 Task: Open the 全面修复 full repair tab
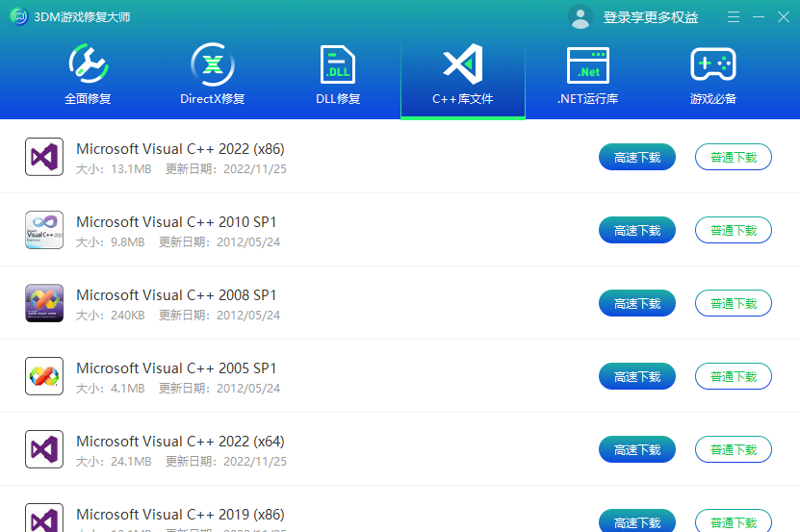(88, 75)
